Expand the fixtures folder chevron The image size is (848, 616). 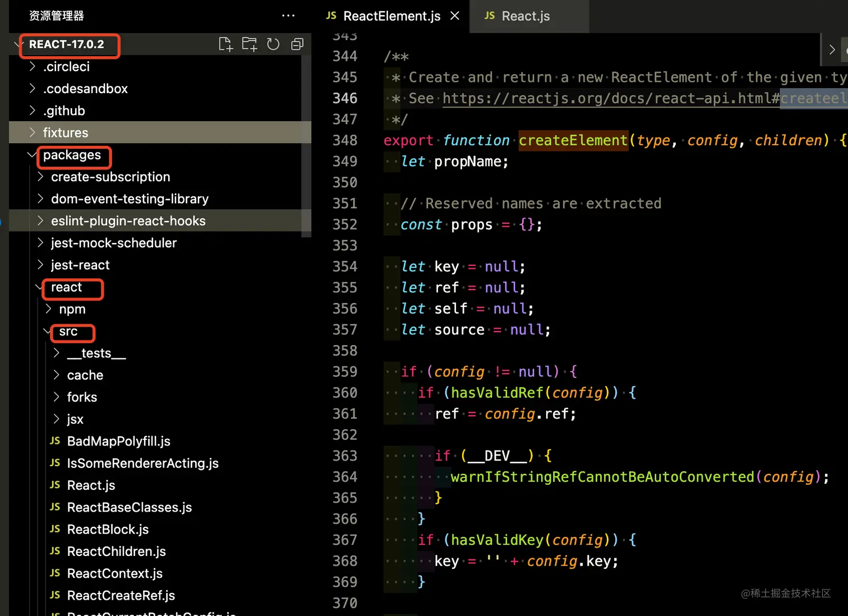33,132
